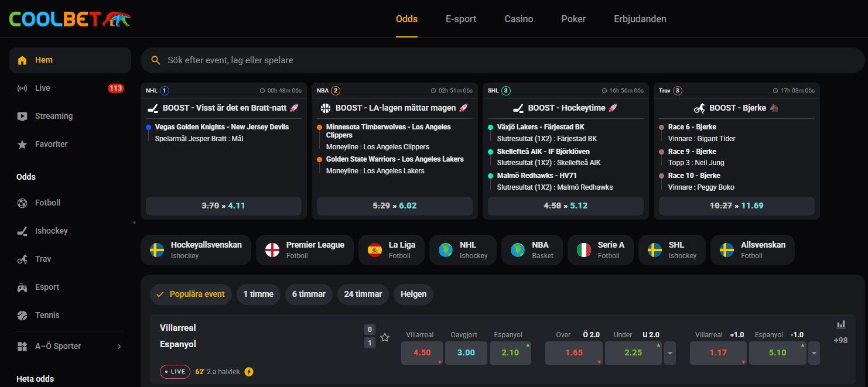Open the 'BOOST - Bjerke' title
This screenshot has width=868, height=387.
(x=737, y=108)
